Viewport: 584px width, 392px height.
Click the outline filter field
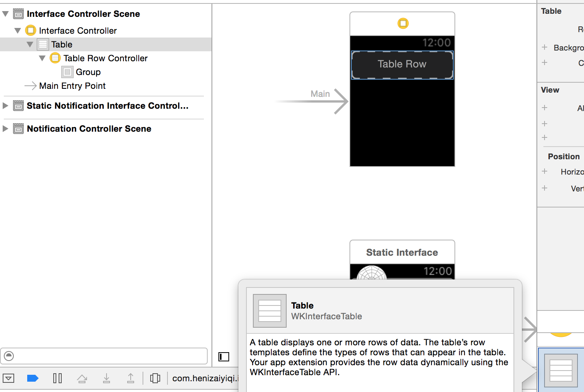[x=104, y=356]
